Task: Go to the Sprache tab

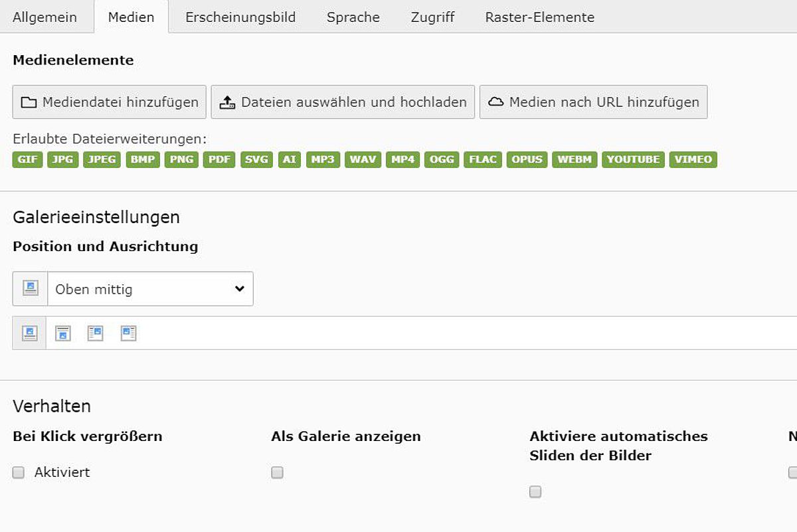Action: [x=353, y=17]
